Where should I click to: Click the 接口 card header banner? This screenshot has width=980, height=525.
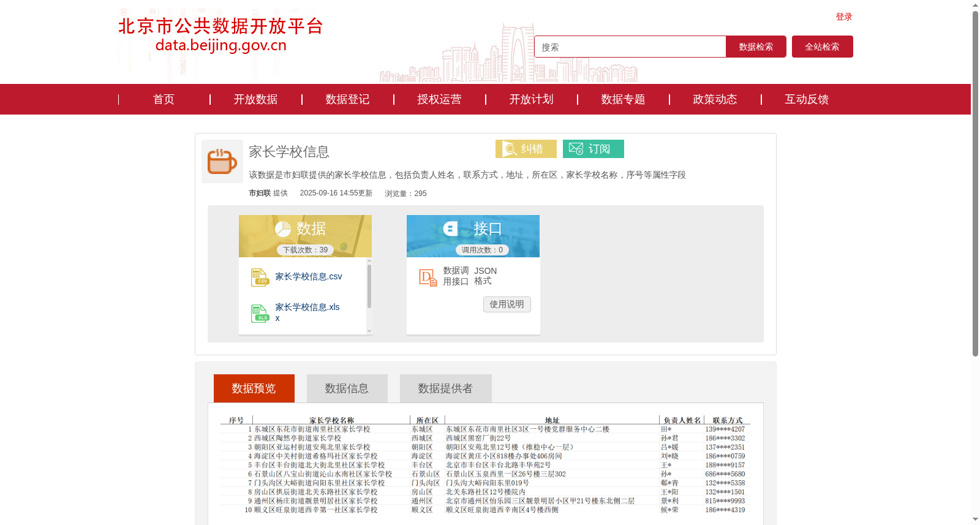coord(473,236)
